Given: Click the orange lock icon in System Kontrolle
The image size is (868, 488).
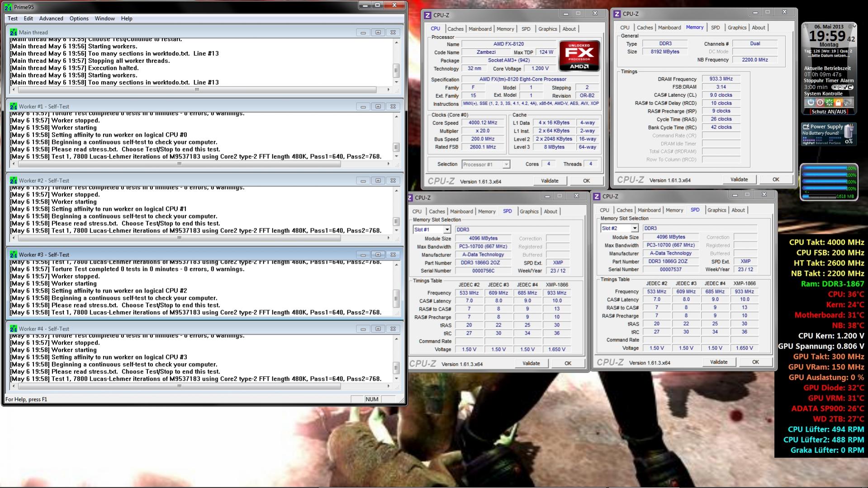Looking at the screenshot, I should (x=838, y=103).
